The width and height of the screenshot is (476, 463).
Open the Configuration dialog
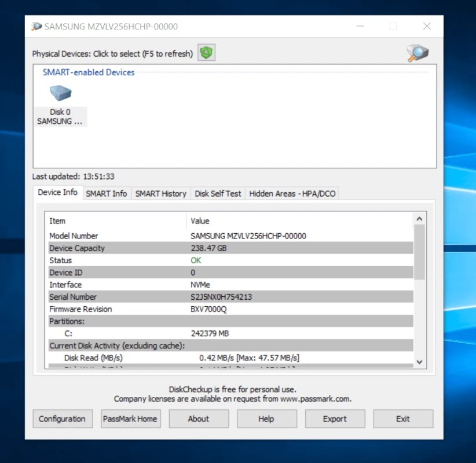[x=63, y=418]
